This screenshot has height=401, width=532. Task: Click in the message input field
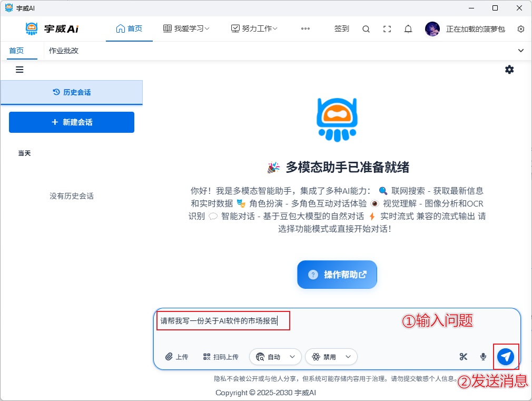coord(337,329)
